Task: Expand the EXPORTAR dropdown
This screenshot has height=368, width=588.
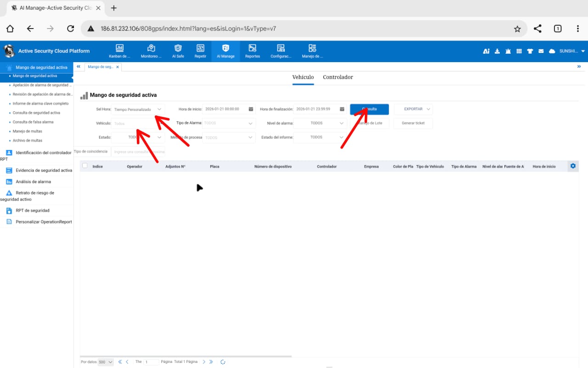Action: click(413, 109)
